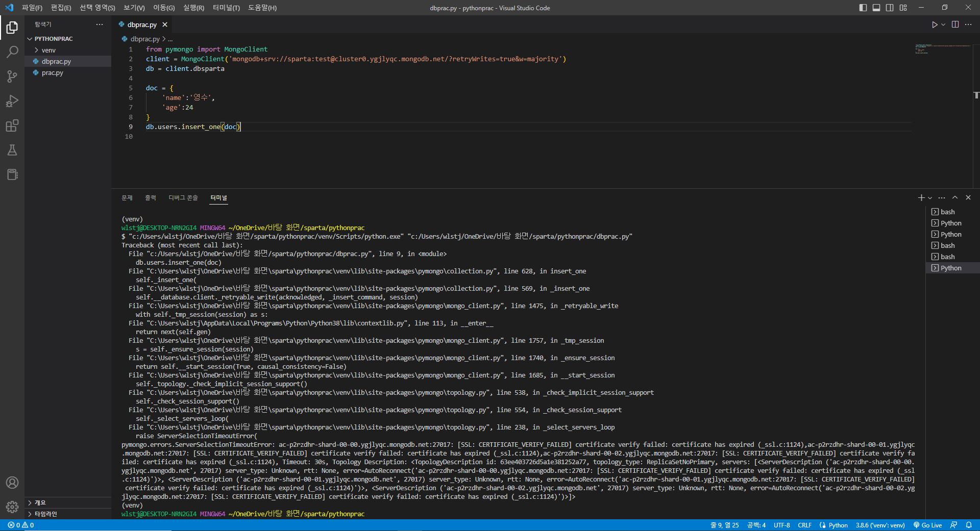980x531 pixels.
Task: Split the editor right
Action: tap(955, 24)
